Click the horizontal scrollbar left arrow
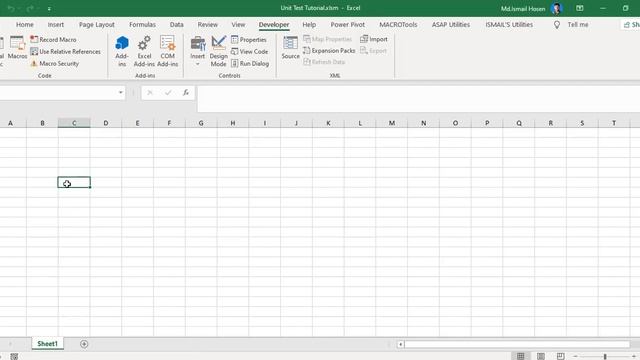 click(401, 344)
